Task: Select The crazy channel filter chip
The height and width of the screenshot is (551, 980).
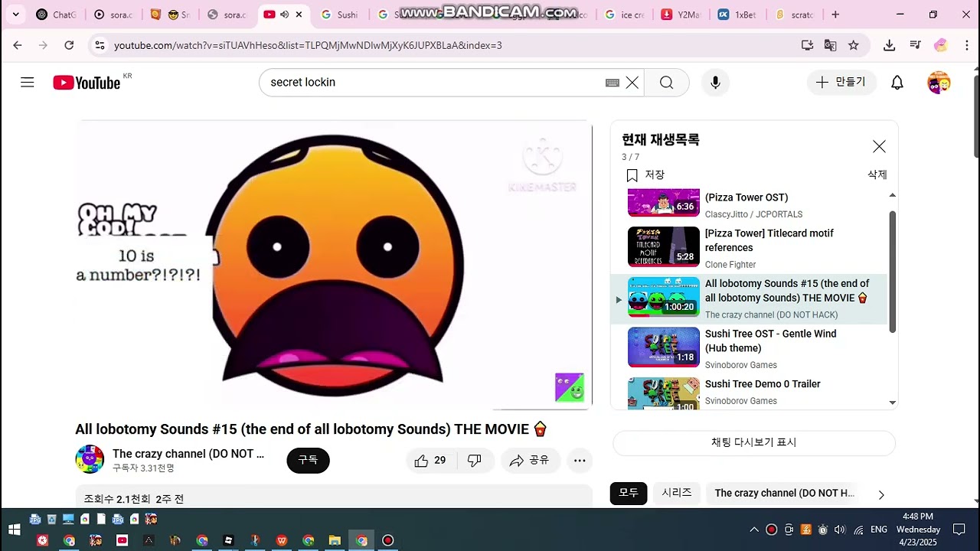Action: (x=784, y=493)
